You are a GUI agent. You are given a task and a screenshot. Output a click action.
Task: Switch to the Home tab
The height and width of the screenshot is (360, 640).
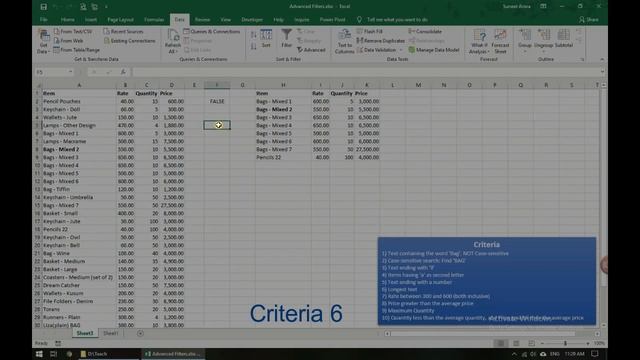pos(67,20)
